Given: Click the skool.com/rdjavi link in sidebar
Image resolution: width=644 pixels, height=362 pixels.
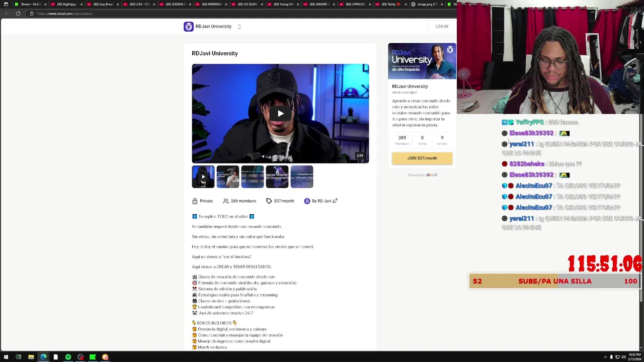Looking at the screenshot, I should [405, 93].
